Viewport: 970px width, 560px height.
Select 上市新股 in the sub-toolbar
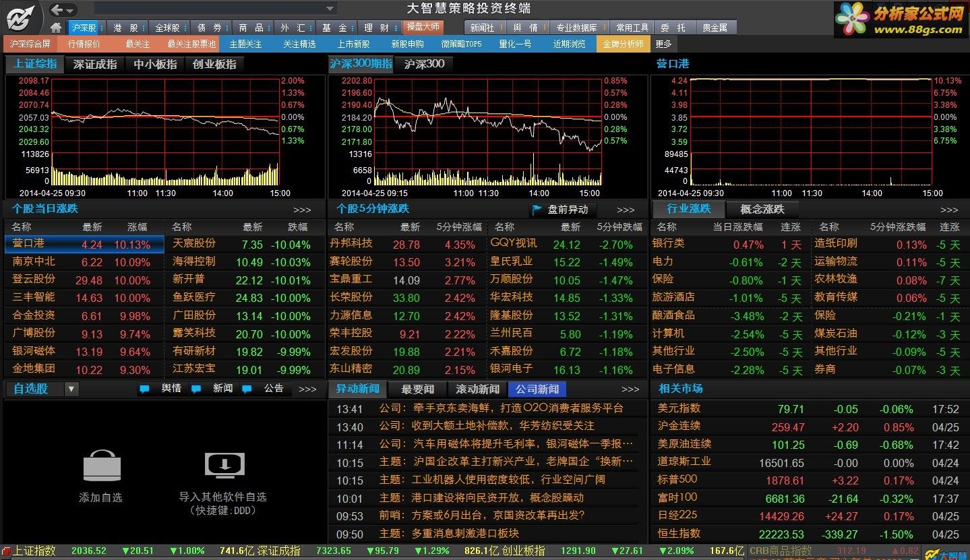coord(354,44)
